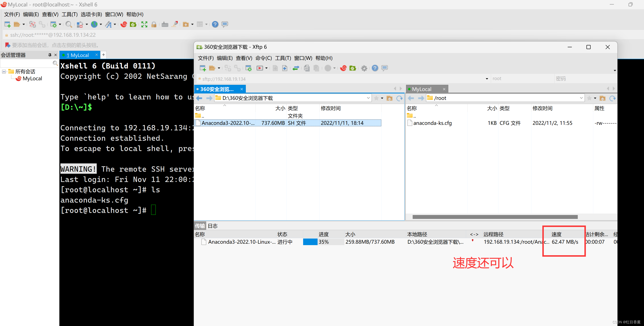Sort transfers by 速度 column header

556,234
